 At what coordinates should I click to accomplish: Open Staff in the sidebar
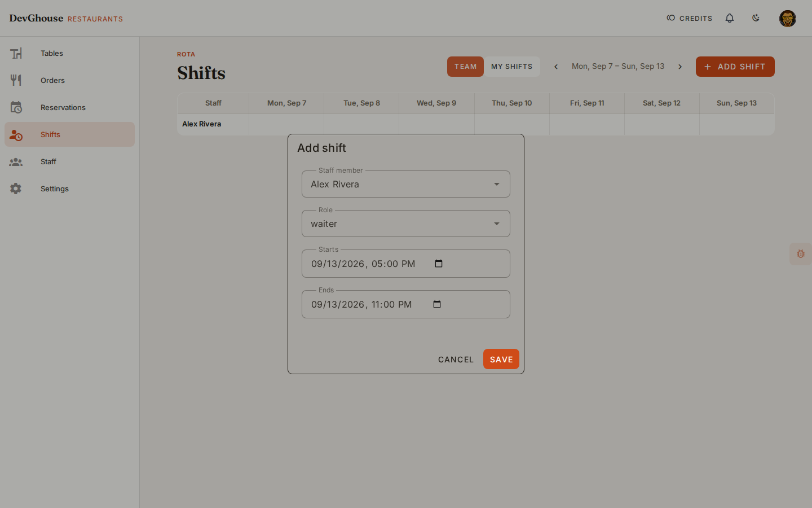69,161
